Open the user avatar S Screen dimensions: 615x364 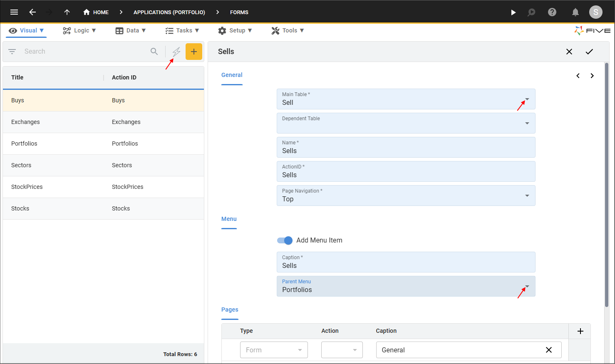596,12
